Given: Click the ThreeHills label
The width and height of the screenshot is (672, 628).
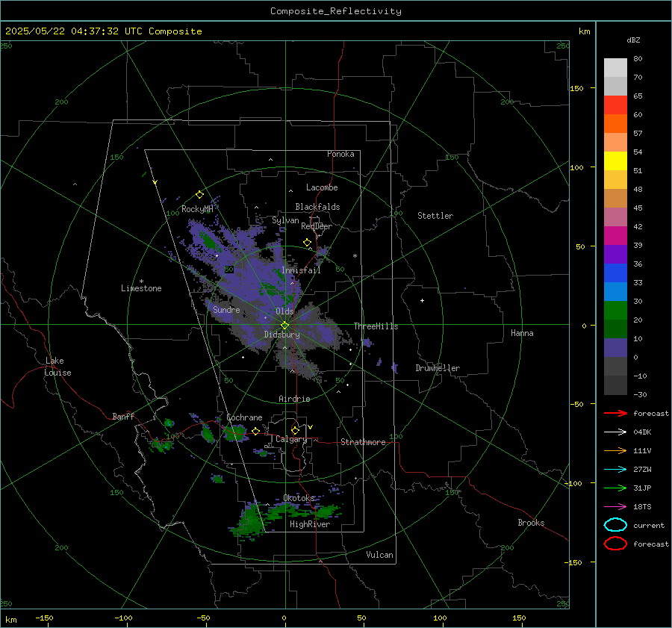Looking at the screenshot, I should pyautogui.click(x=376, y=326).
